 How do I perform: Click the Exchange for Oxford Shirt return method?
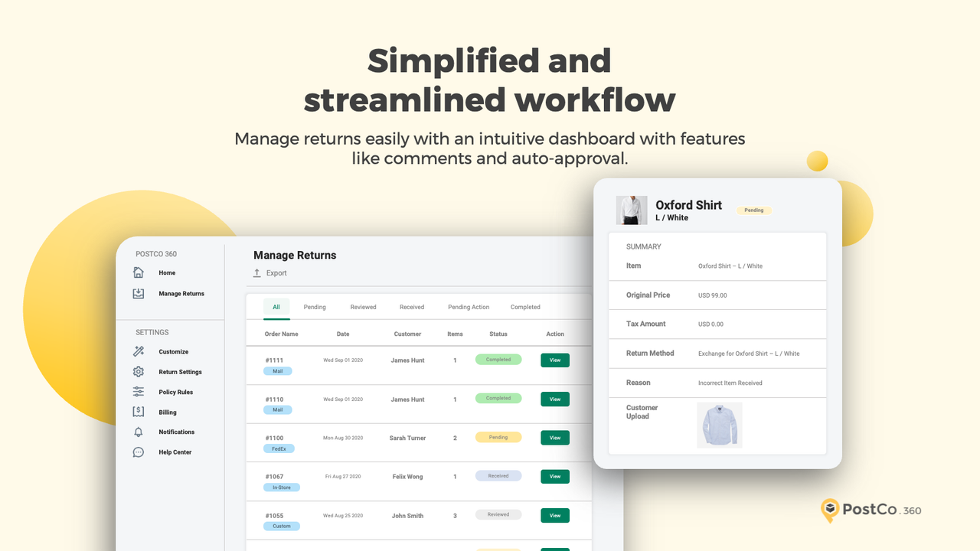pos(749,354)
